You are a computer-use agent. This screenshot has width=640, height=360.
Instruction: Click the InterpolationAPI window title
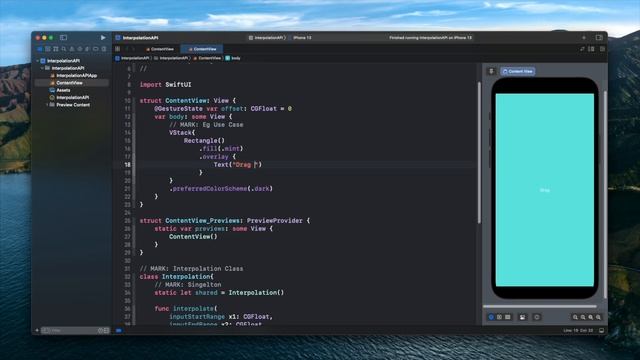coord(140,38)
